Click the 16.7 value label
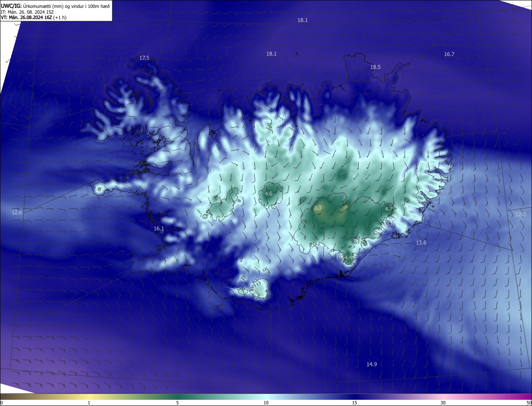The height and width of the screenshot is (406, 532). point(449,54)
